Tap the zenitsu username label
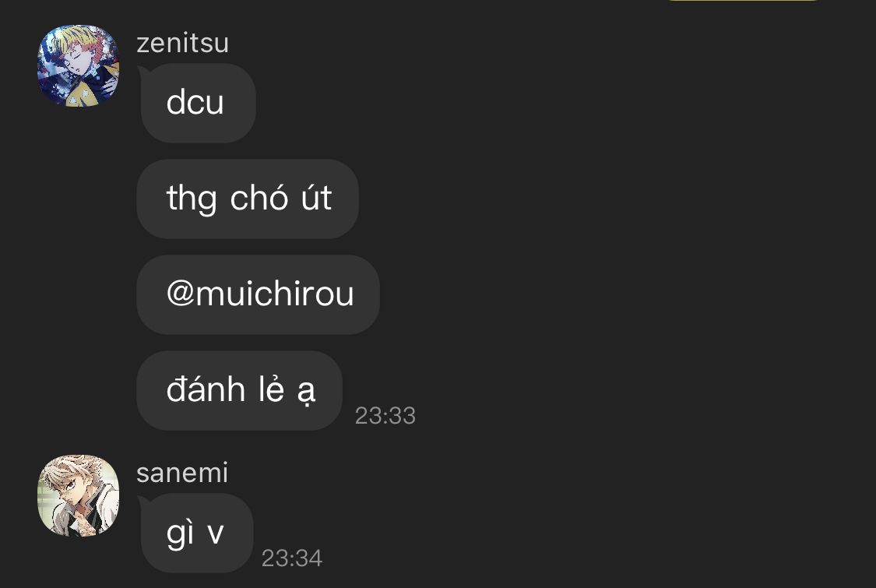Viewport: 876px width, 588px height. (183, 44)
